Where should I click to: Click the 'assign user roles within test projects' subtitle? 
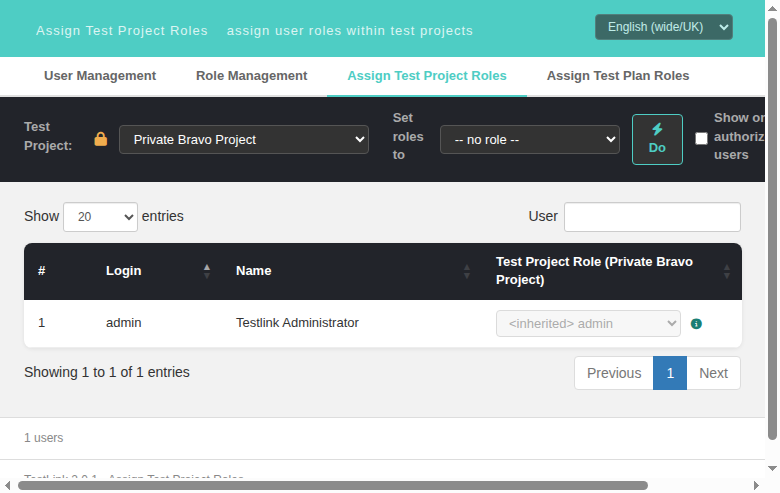350,31
